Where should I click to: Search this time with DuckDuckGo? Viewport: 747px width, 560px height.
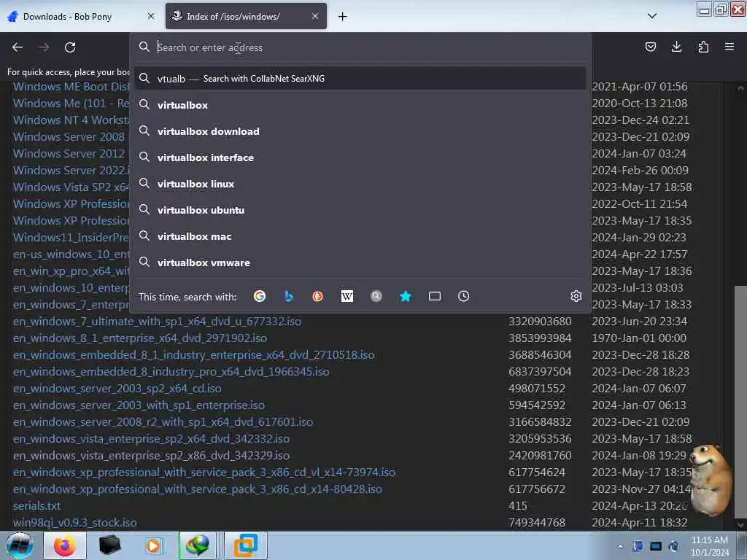318,296
